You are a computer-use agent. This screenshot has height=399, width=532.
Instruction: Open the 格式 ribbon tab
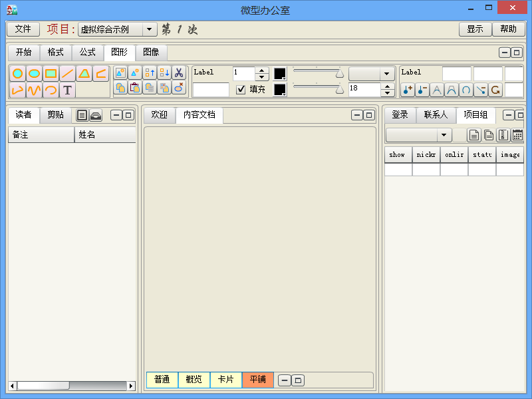click(x=56, y=53)
